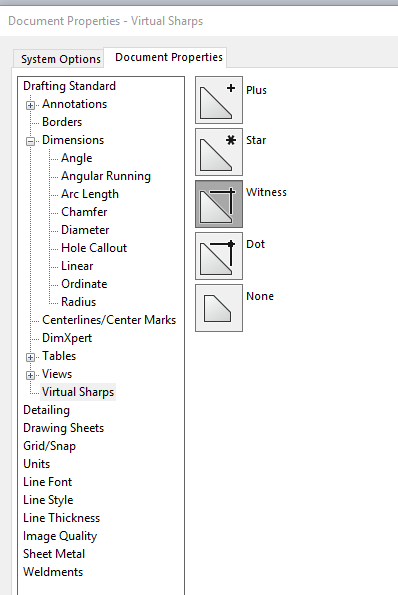Expand the Annotations tree node
This screenshot has width=398, height=595.
(30, 105)
